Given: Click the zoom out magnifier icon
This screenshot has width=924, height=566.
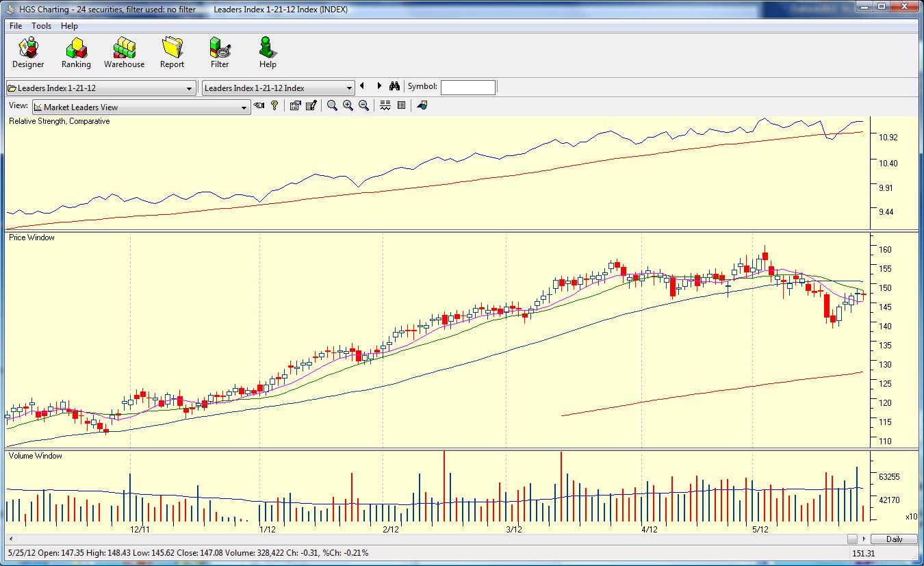Looking at the screenshot, I should point(364,105).
